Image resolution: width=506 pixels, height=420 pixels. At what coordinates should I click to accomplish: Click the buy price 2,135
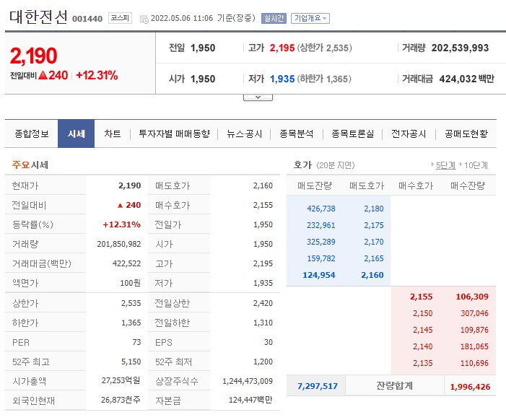click(423, 363)
